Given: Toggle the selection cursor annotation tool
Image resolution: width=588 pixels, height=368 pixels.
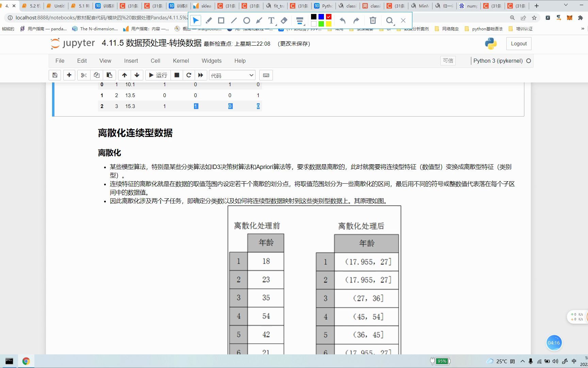Looking at the screenshot, I should coord(196,20).
